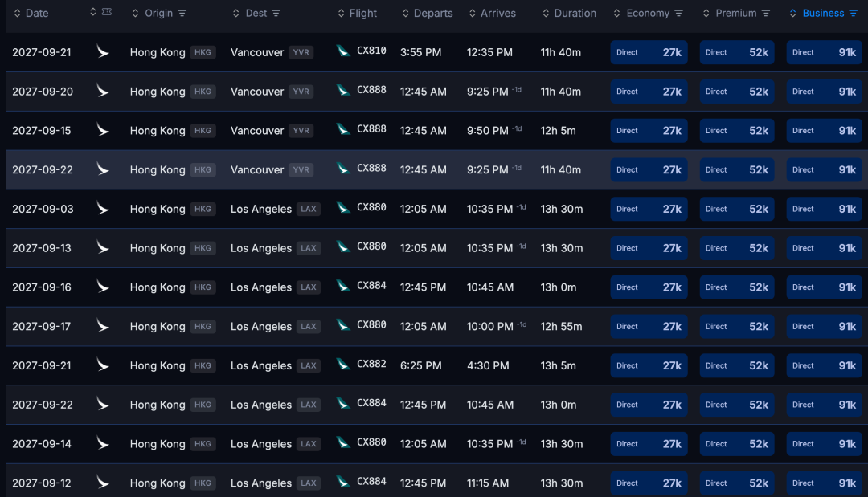Image resolution: width=868 pixels, height=497 pixels.
Task: Click the Cathay logo beside flight CX882
Action: (x=343, y=365)
